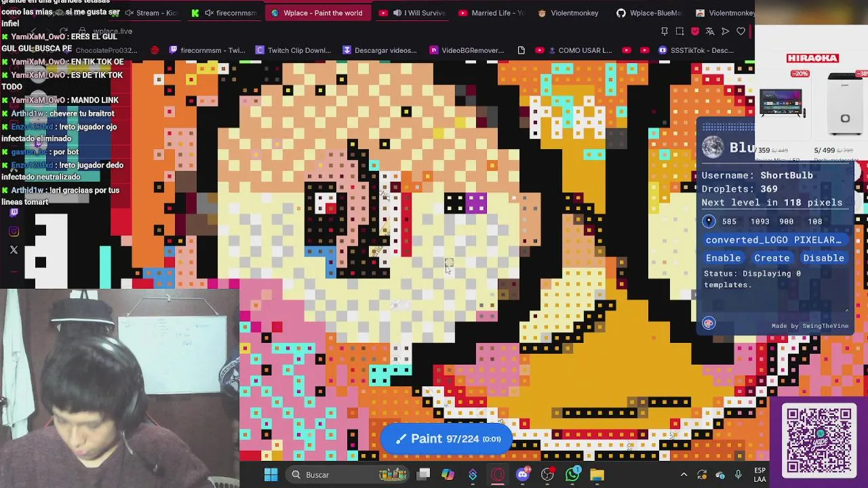Click the send arrow icon in browser toolbar
The width and height of the screenshot is (868, 488).
pos(726,31)
